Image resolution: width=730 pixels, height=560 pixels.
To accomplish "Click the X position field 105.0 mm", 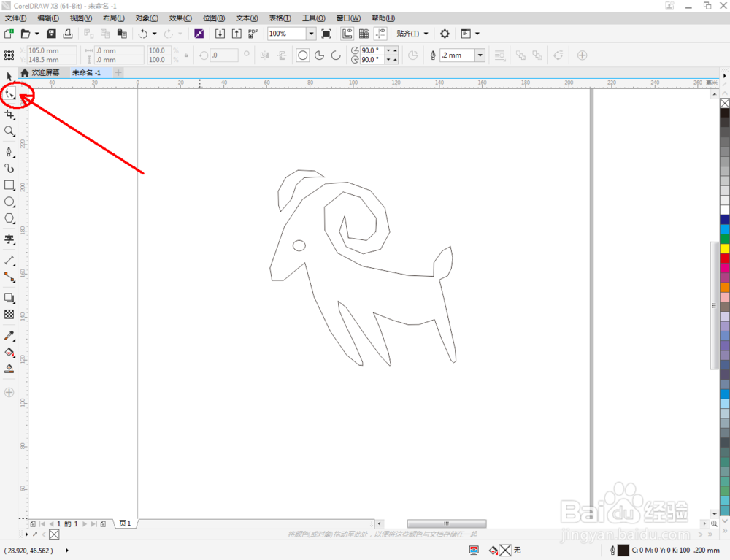I will pyautogui.click(x=52, y=50).
